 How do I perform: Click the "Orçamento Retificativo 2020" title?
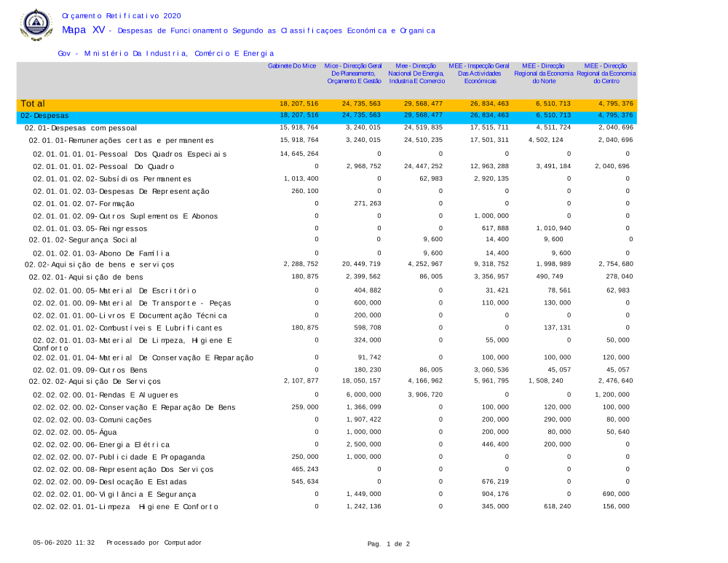tap(122, 15)
